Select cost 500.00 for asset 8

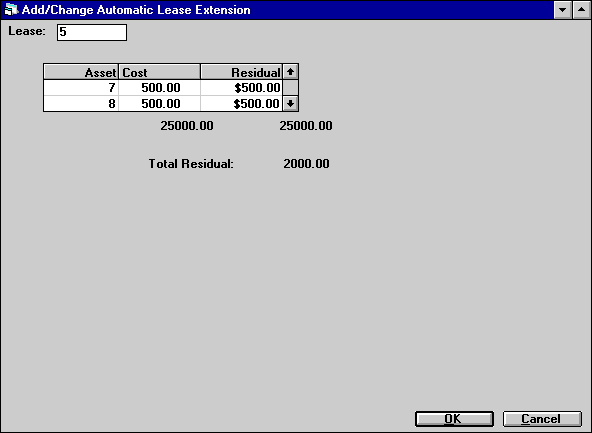159,103
